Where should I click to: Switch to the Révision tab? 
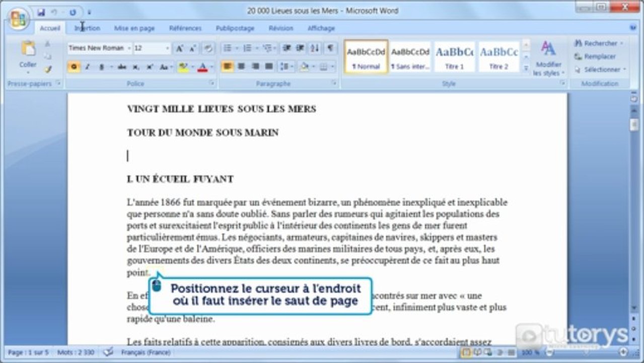(x=281, y=28)
